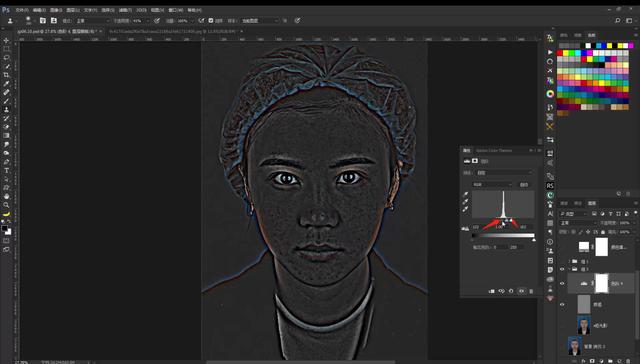Image resolution: width=640 pixels, height=364 pixels.
Task: Select the Move tool in the toolbar
Action: pyautogui.click(x=7, y=40)
